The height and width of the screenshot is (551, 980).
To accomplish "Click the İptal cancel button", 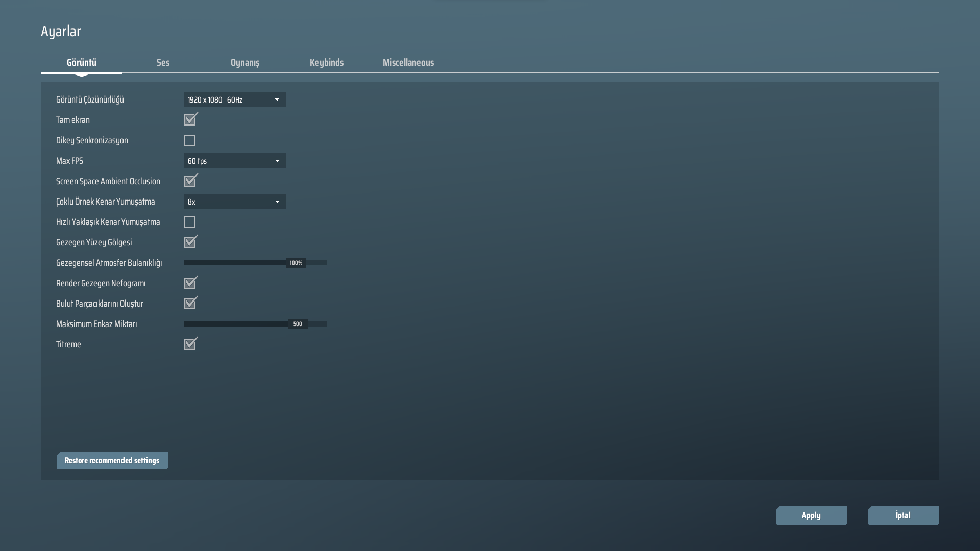I will (903, 515).
